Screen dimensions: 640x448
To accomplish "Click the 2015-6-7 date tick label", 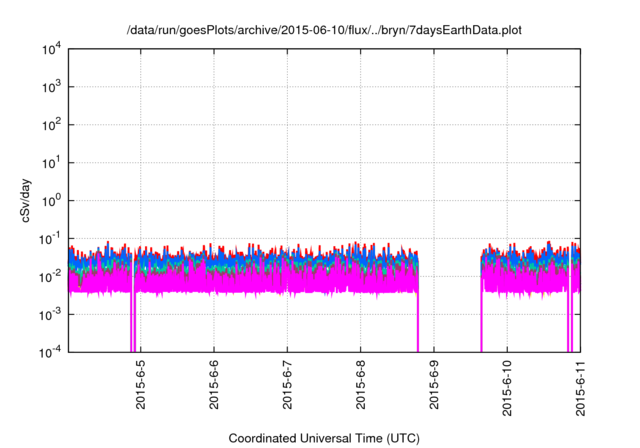I will (287, 385).
